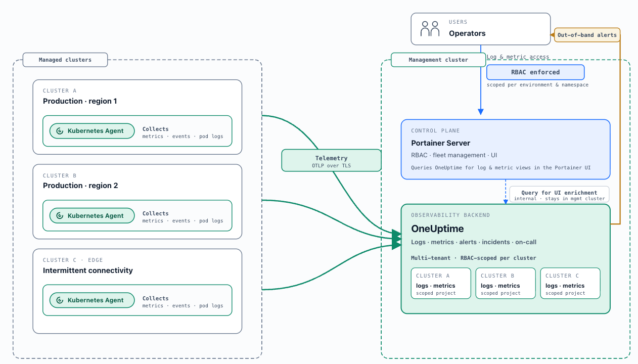The image size is (638, 364).
Task: Click 'Multi-tenant · RBAC-scoped per cluster' text
Action: pyautogui.click(x=474, y=258)
